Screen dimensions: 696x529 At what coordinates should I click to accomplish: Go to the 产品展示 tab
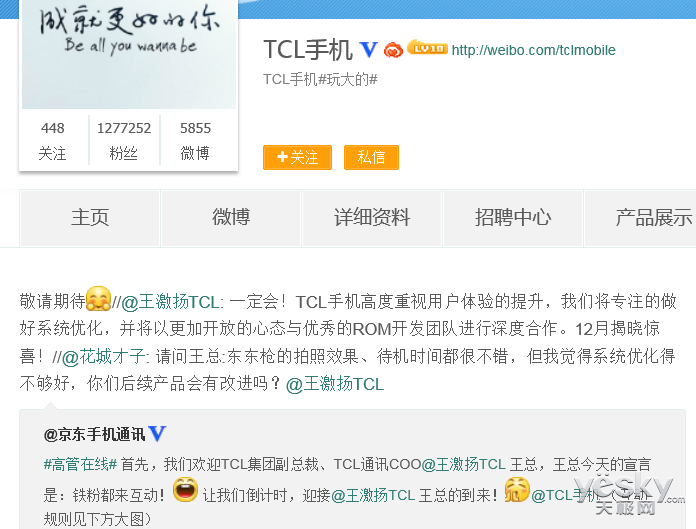point(641,218)
